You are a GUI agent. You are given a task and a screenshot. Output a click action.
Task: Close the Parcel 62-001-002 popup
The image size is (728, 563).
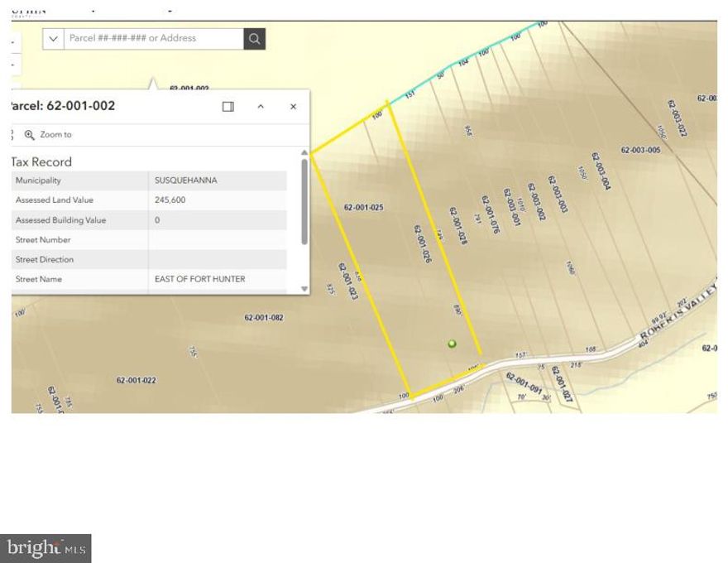point(293,106)
